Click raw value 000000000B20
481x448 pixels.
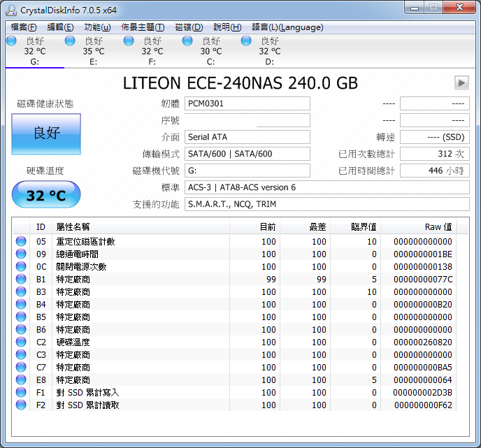pyautogui.click(x=423, y=305)
